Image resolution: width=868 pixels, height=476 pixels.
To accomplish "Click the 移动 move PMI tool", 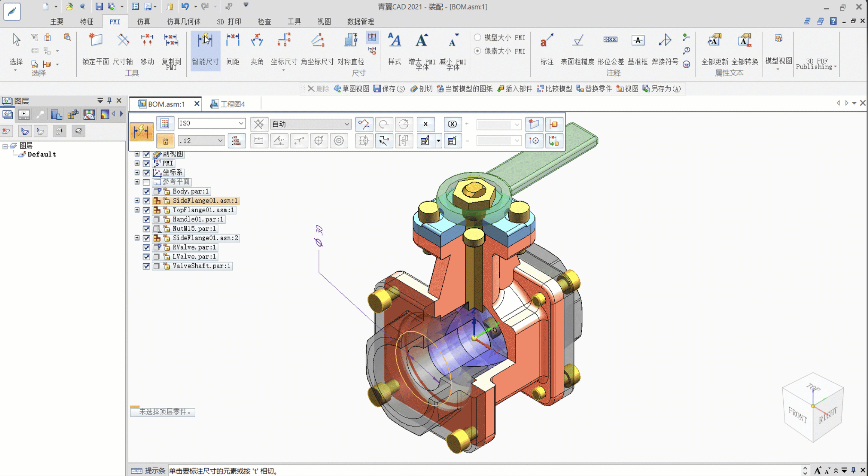I will 147,50.
